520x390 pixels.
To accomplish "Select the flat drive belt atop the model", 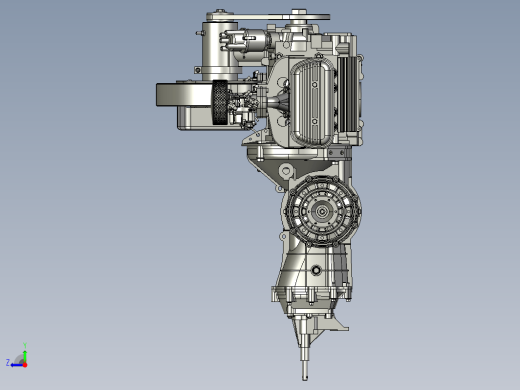I will point(268,16).
